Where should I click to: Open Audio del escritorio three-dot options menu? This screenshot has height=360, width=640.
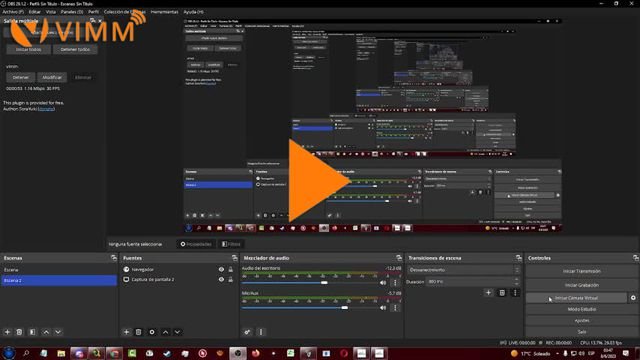395,282
